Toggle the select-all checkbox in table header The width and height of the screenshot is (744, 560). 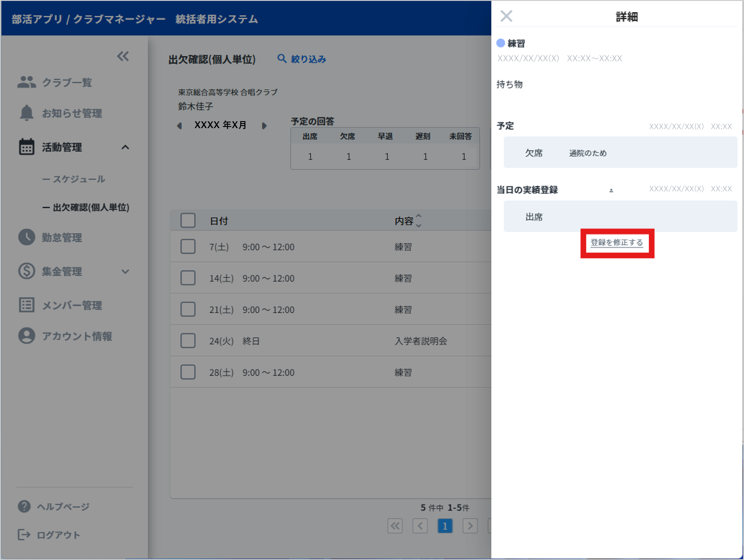point(188,221)
